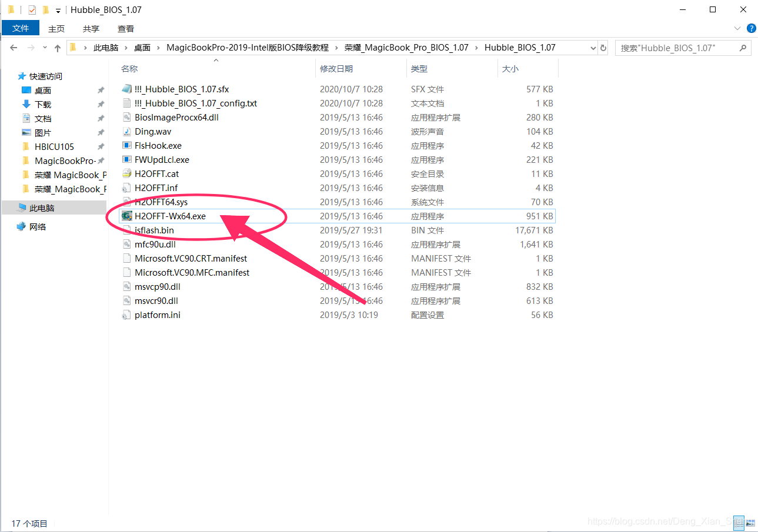Click 此电脑 in the address breadcrumb
Screen dimensions: 758x532
(106, 48)
